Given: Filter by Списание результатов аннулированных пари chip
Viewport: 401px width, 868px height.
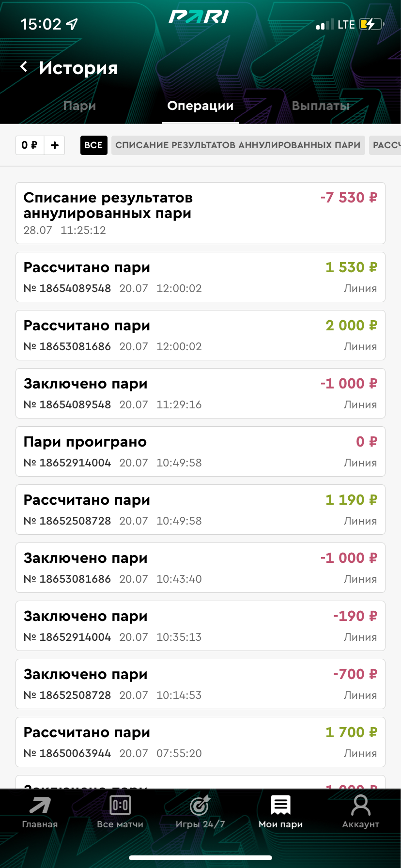Looking at the screenshot, I should tap(238, 145).
